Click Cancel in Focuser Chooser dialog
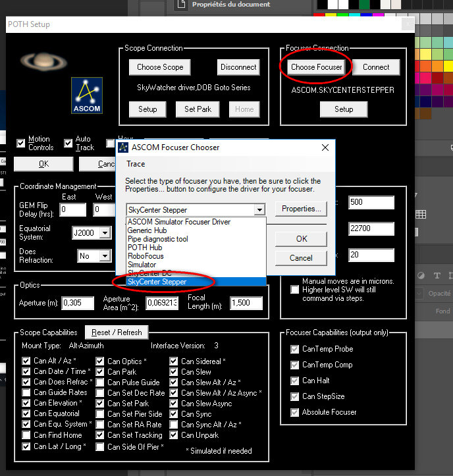Screen dimensions: 453x476 point(301,258)
